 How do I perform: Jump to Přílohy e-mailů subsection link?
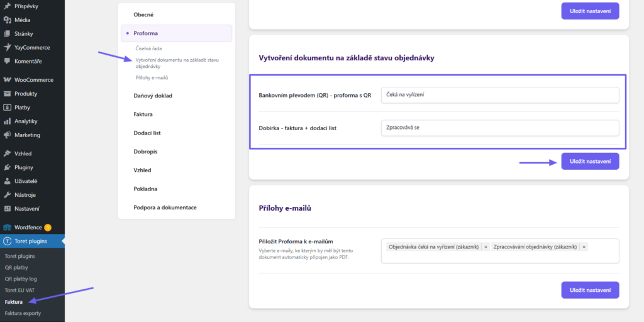point(152,77)
